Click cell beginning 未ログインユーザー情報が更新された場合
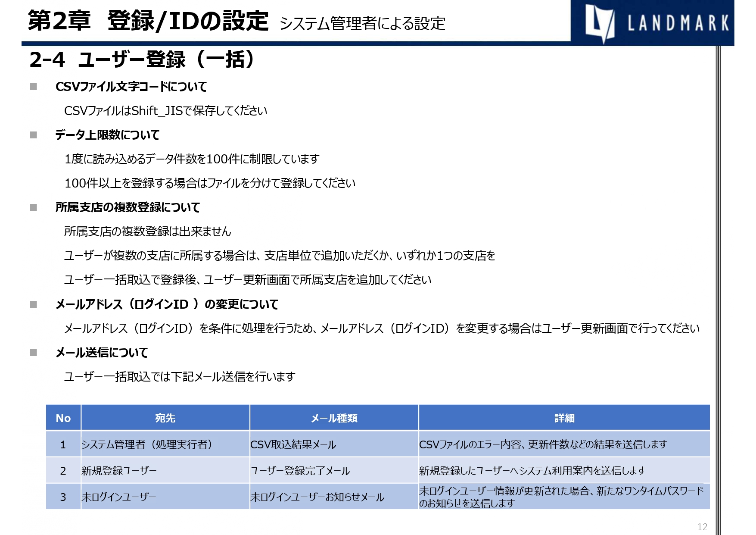This screenshot has width=756, height=535. 564,497
